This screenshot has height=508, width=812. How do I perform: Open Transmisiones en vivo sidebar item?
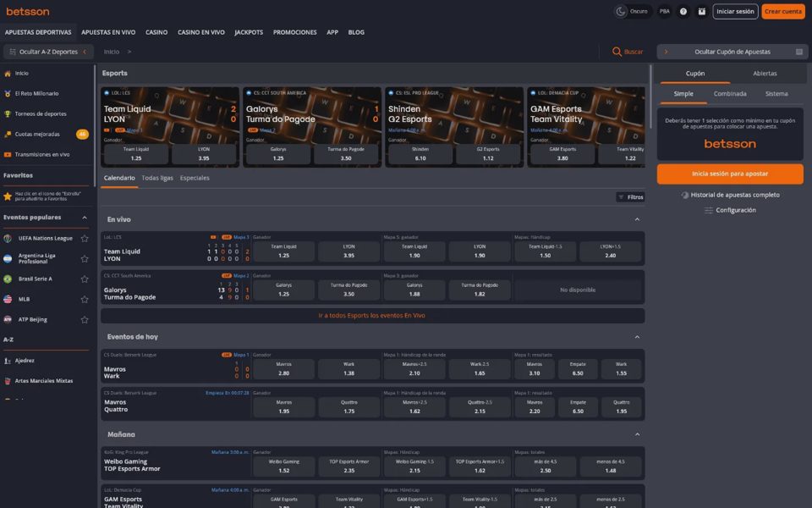point(46,154)
